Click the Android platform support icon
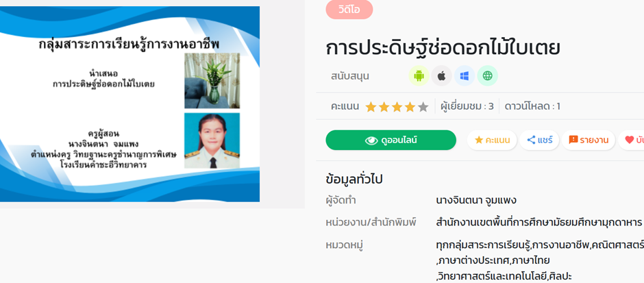644x283 pixels. (x=419, y=76)
